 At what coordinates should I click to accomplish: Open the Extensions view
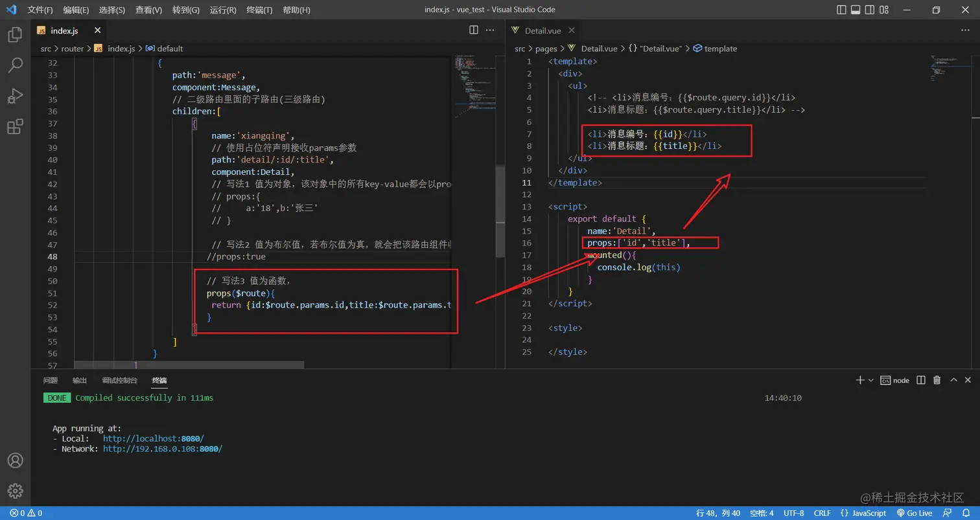pyautogui.click(x=15, y=127)
